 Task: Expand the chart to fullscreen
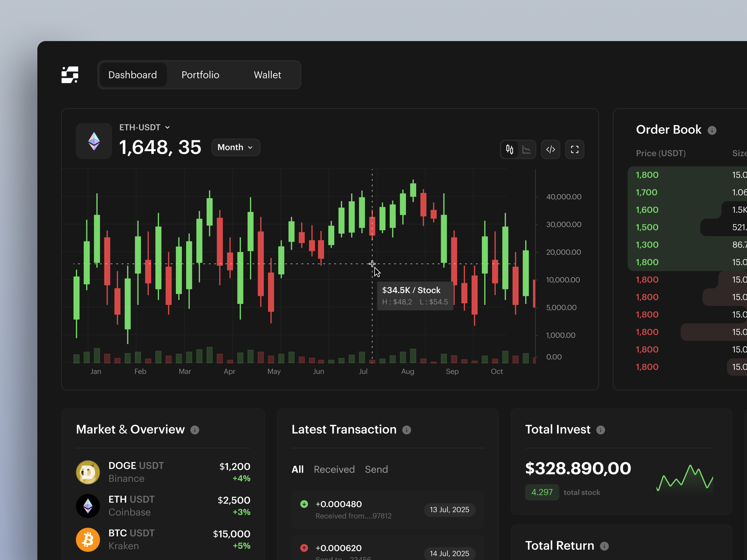pyautogui.click(x=575, y=149)
